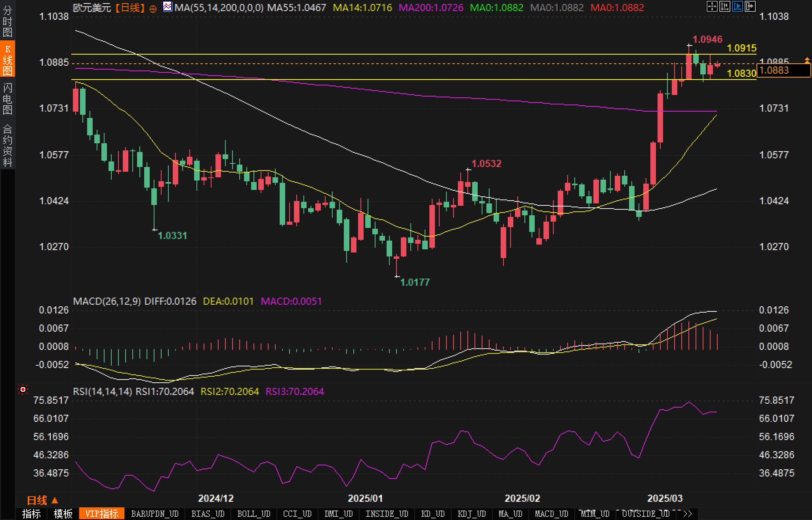Image resolution: width=812 pixels, height=520 pixels.
Task: Click the red sun alert icon
Action: pos(23,390)
